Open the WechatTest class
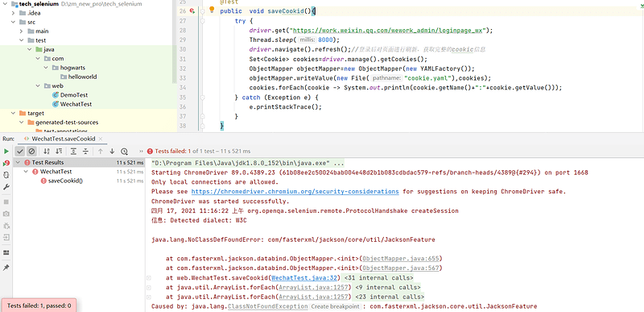 (x=76, y=104)
